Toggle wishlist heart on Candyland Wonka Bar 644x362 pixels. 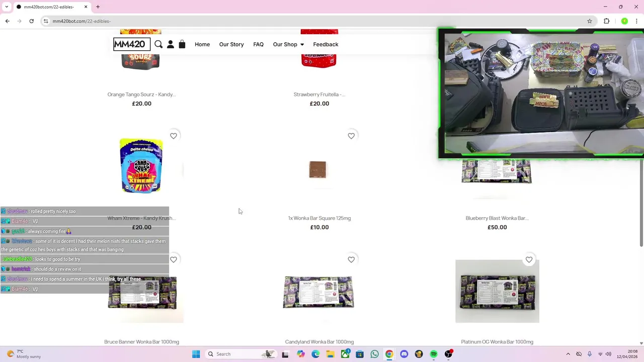pos(351,259)
